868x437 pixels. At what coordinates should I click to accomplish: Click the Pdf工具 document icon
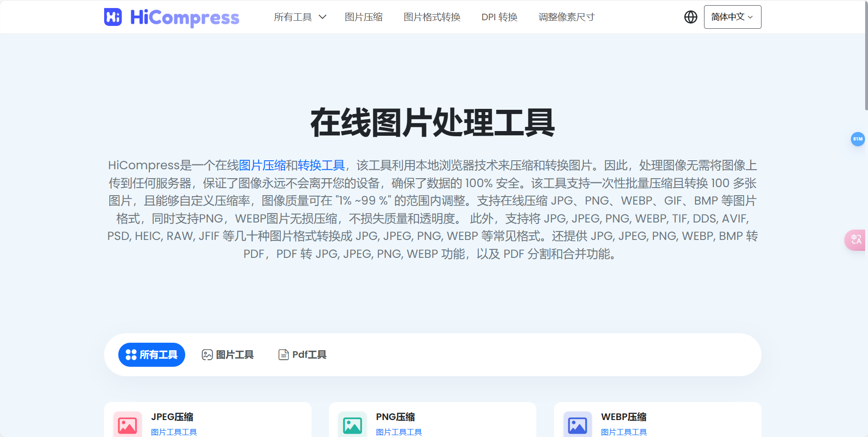pos(283,355)
